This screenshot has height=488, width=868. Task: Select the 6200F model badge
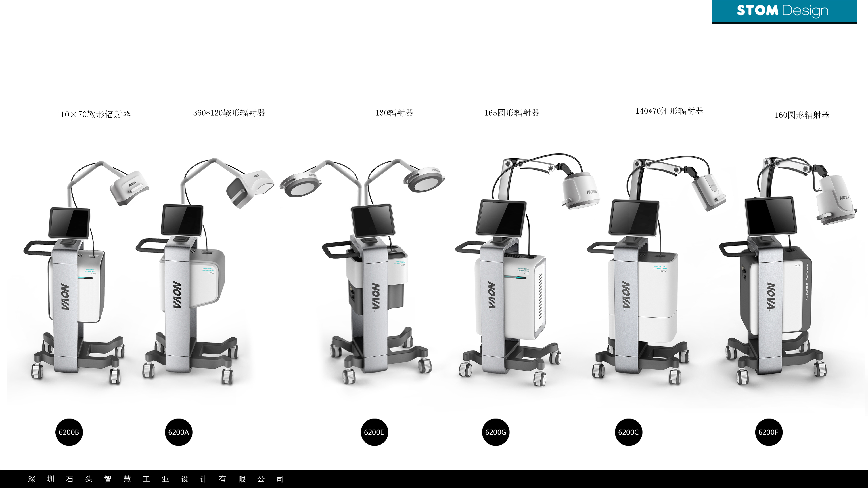(x=769, y=432)
